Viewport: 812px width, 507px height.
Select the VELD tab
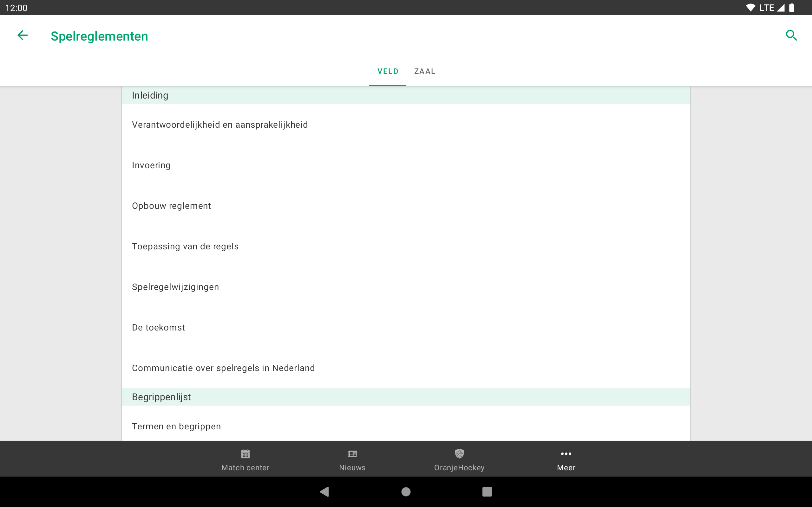pos(388,71)
